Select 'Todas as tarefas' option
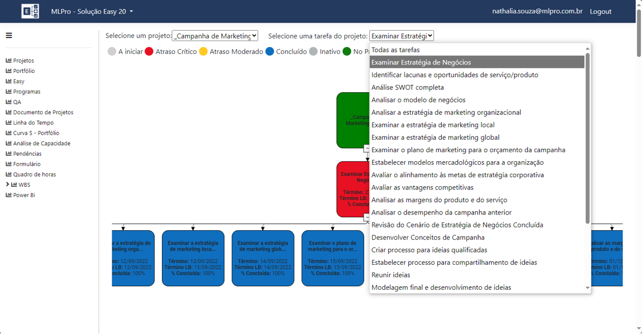644x335 pixels. click(395, 50)
